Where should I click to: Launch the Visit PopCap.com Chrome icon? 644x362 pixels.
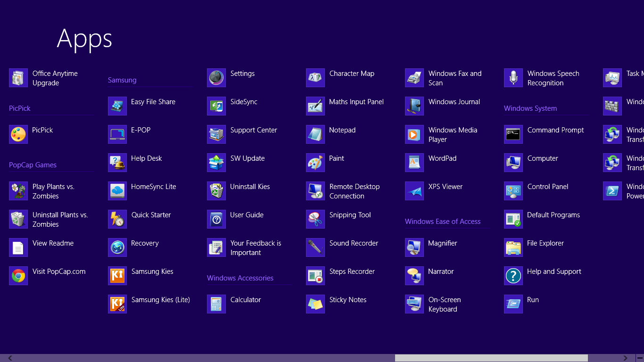click(18, 276)
